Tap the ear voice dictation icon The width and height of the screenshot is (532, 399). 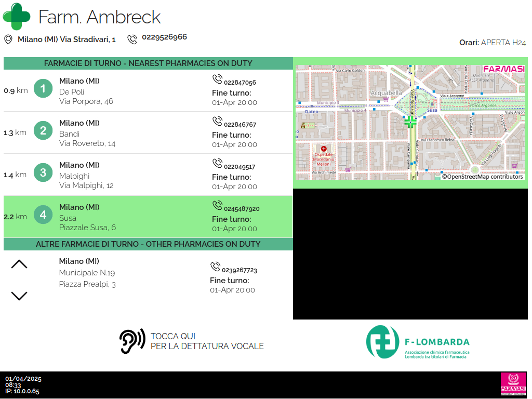click(132, 341)
